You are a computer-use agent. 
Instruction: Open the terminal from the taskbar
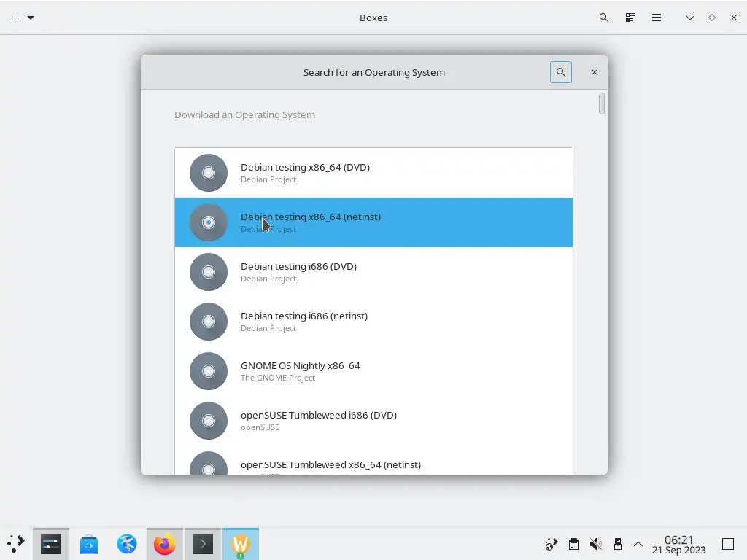point(203,544)
